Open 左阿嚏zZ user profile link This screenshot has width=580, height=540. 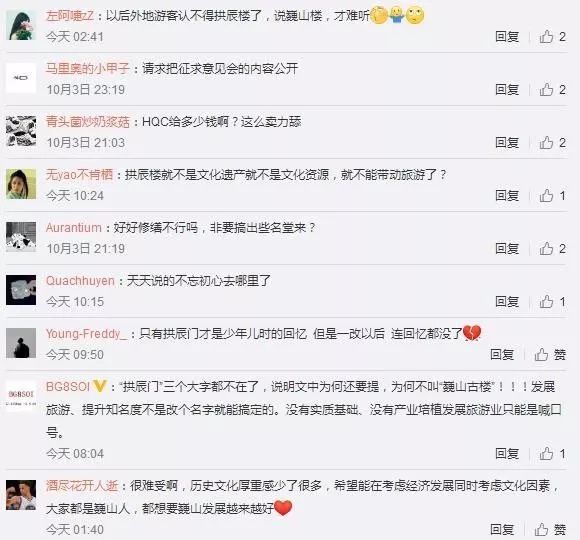pyautogui.click(x=70, y=16)
